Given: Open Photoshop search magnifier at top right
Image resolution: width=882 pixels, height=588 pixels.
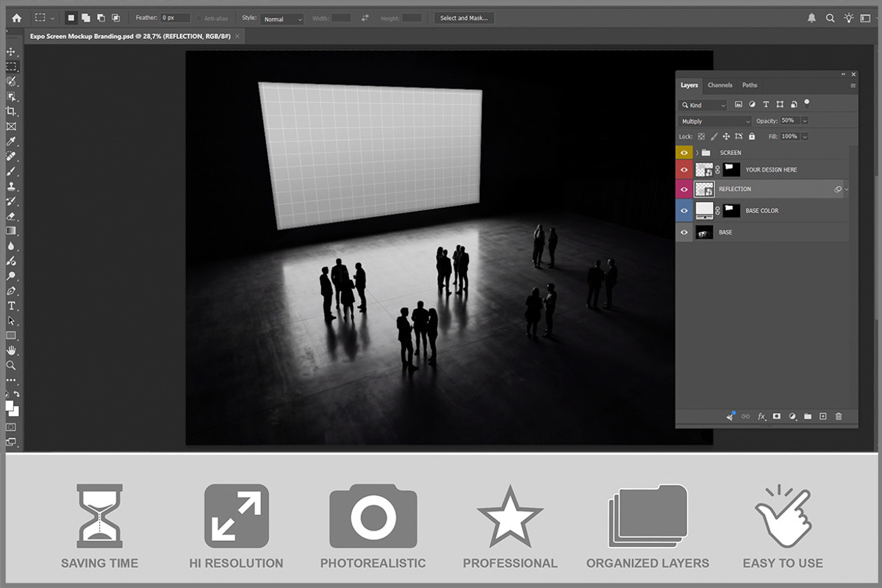Looking at the screenshot, I should click(x=830, y=18).
